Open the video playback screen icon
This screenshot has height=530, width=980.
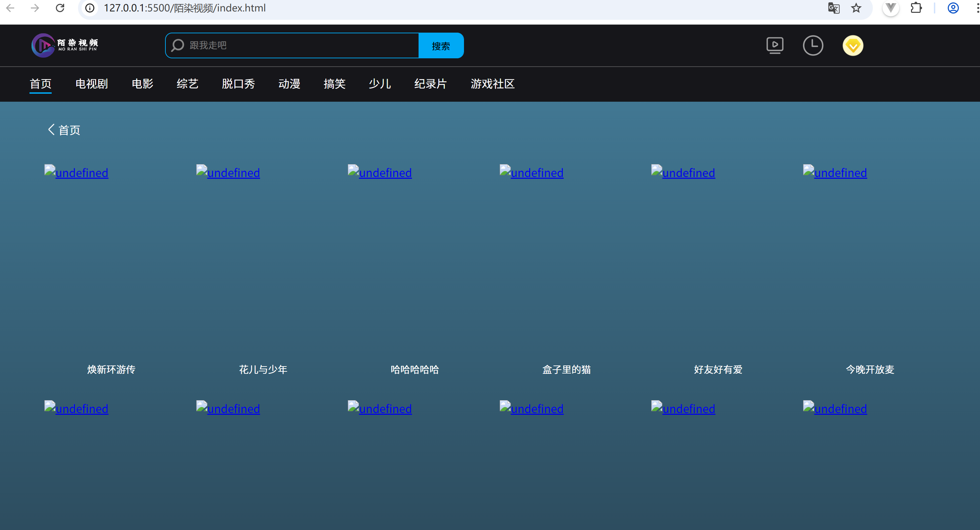pyautogui.click(x=775, y=45)
